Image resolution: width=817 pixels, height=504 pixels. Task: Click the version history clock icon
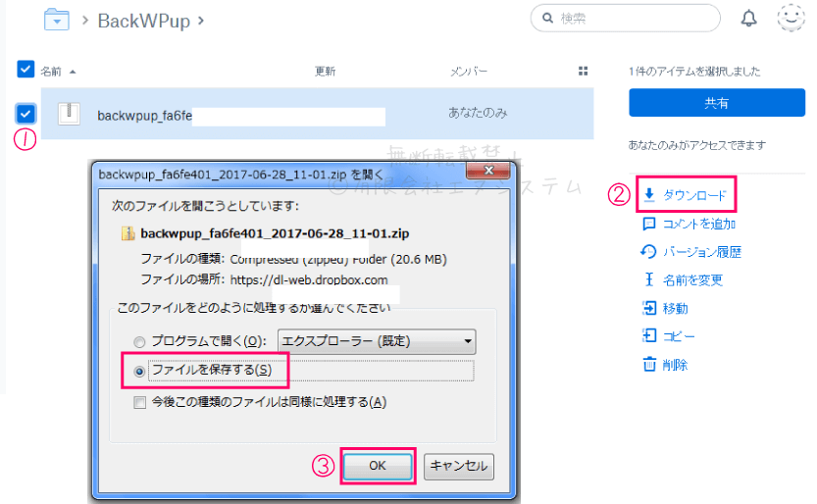coord(648,252)
